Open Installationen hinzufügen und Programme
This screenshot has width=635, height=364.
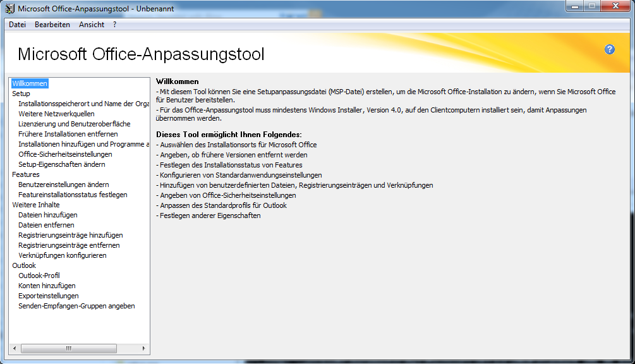point(84,144)
